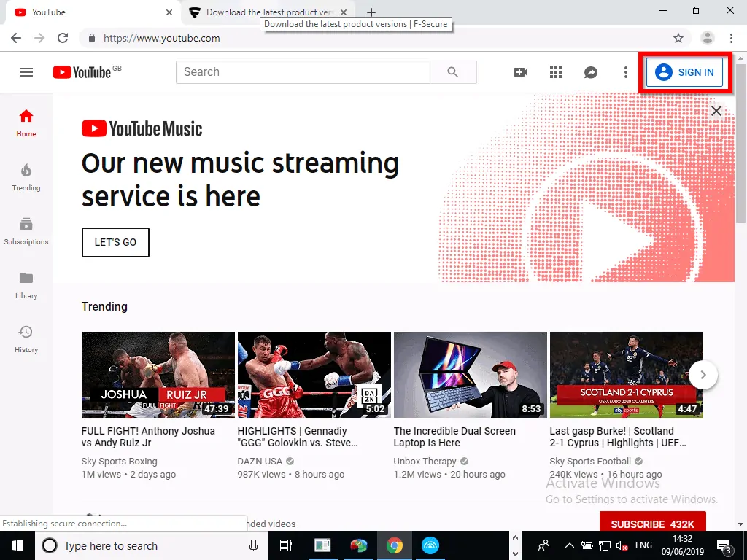Viewport: 747px width, 560px height.
Task: Click the LET'S GO button
Action: (x=115, y=242)
